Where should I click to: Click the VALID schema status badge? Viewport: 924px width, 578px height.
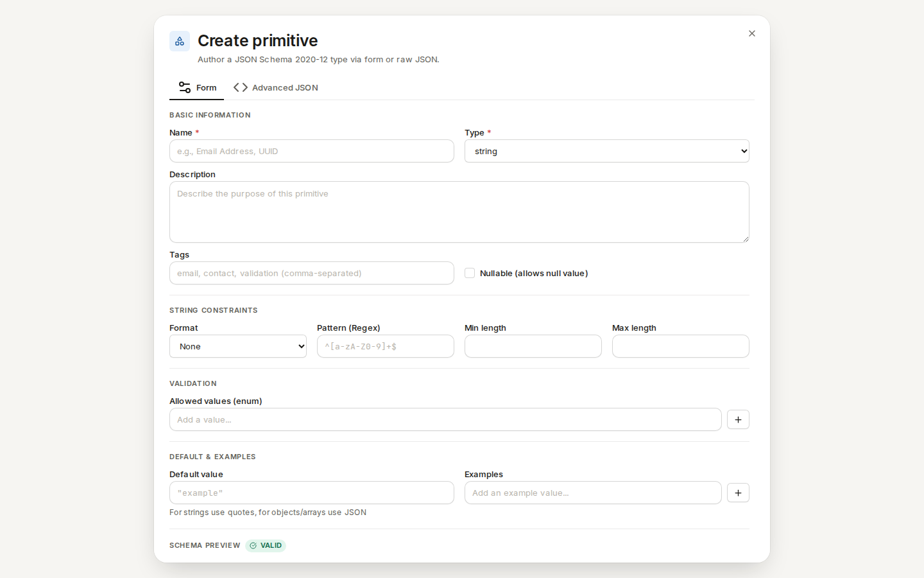coord(266,545)
